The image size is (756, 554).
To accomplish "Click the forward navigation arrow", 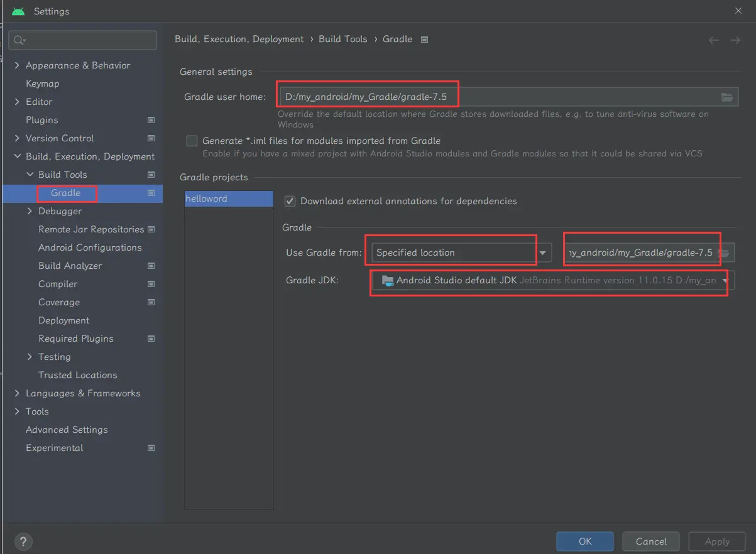I will point(735,40).
